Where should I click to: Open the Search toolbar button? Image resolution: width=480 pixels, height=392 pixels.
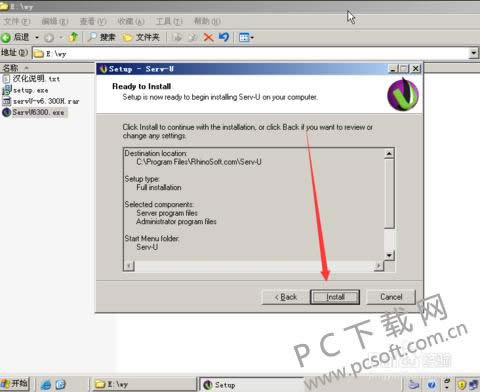point(101,37)
